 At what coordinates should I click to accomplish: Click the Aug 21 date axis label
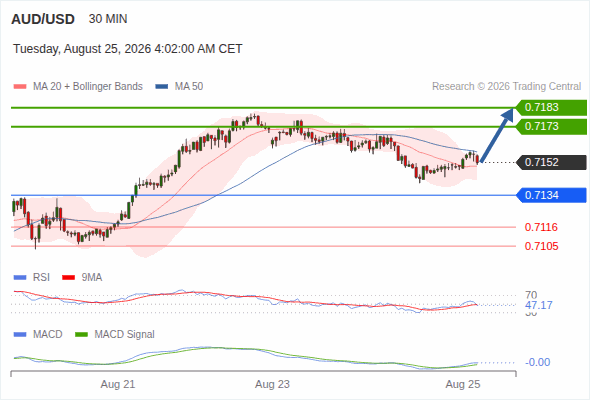point(118,385)
